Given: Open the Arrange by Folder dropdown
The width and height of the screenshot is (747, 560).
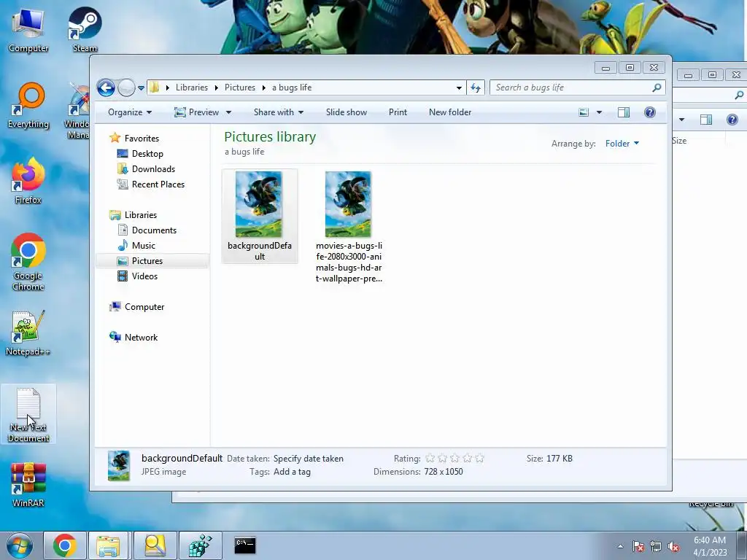Looking at the screenshot, I should coord(622,144).
